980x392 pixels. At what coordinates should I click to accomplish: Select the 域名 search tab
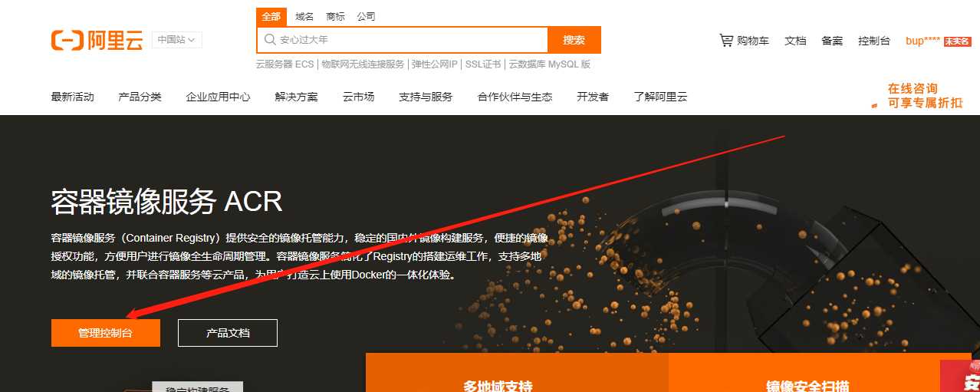304,17
